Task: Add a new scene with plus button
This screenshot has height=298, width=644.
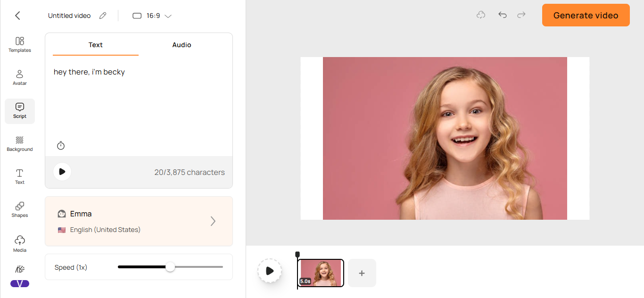Action: 362,273
